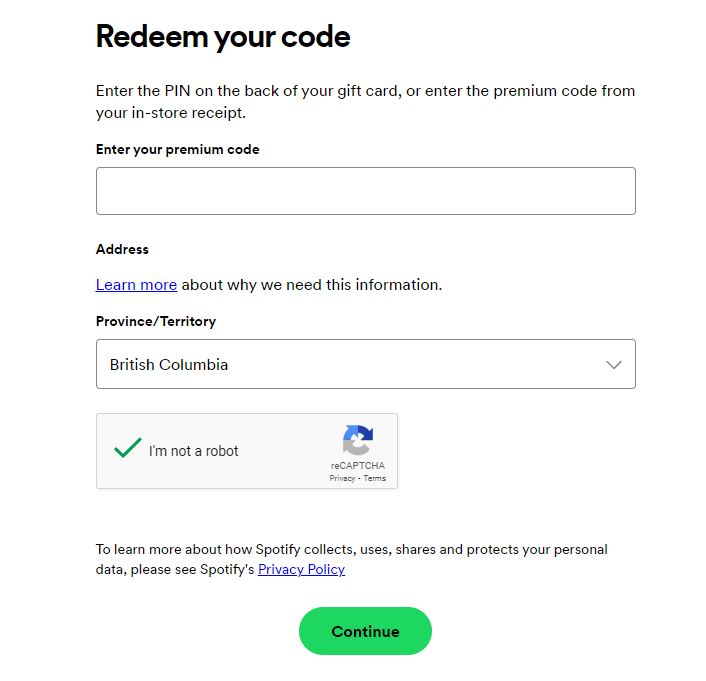The height and width of the screenshot is (681, 706).
Task: Click the Province/Territory field label
Action: pos(156,321)
